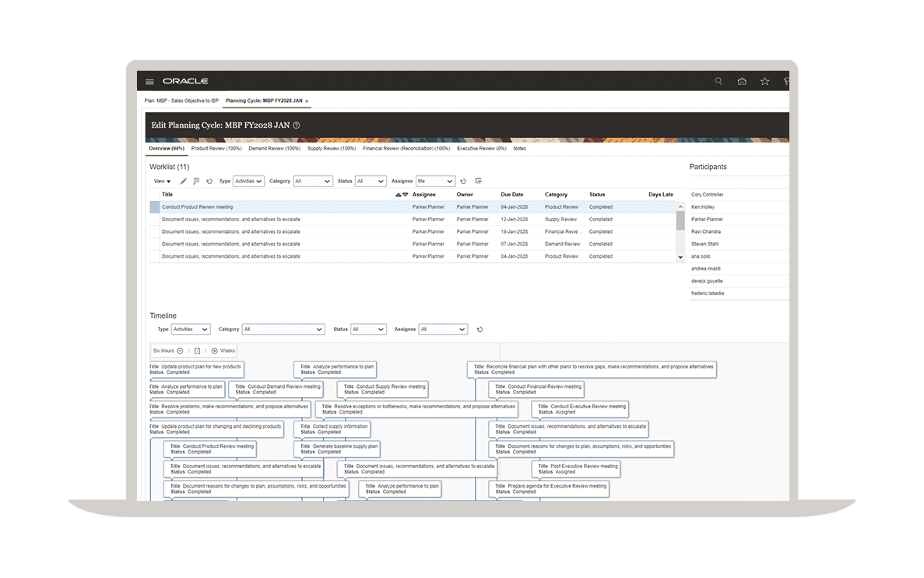
Task: Click the search magnifier icon in header
Action: tap(718, 81)
